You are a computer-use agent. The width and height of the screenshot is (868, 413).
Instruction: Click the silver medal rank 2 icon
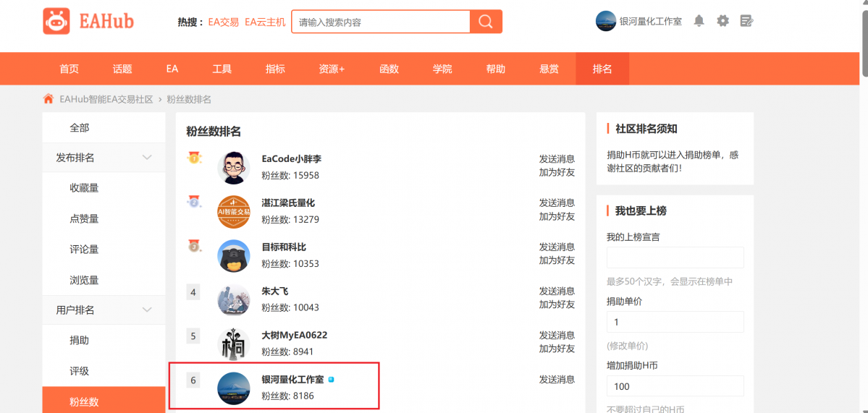pyautogui.click(x=194, y=202)
